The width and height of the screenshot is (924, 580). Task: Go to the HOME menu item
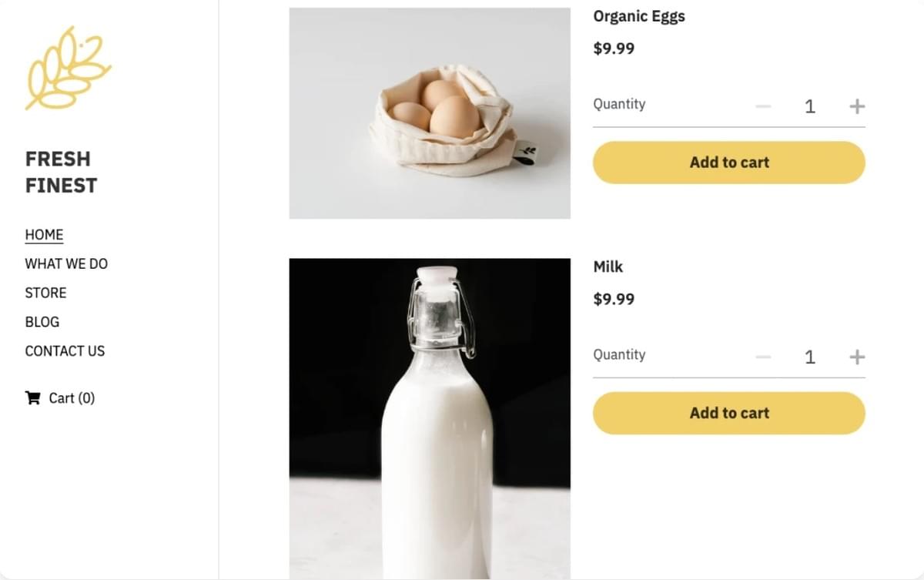44,235
